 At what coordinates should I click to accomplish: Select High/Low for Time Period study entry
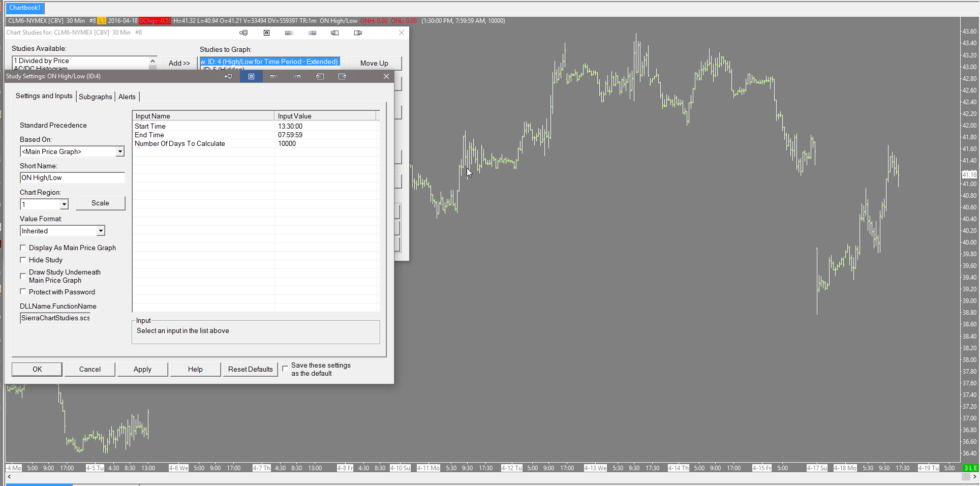(x=270, y=62)
